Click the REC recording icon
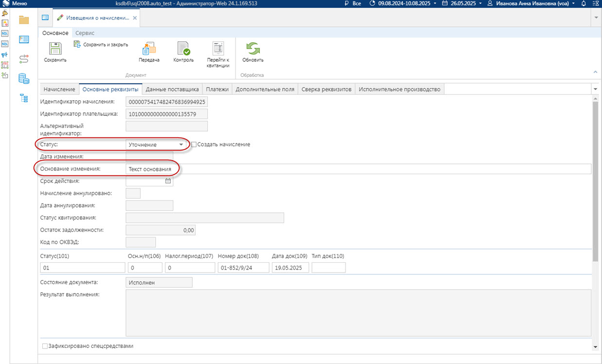 coord(4,65)
